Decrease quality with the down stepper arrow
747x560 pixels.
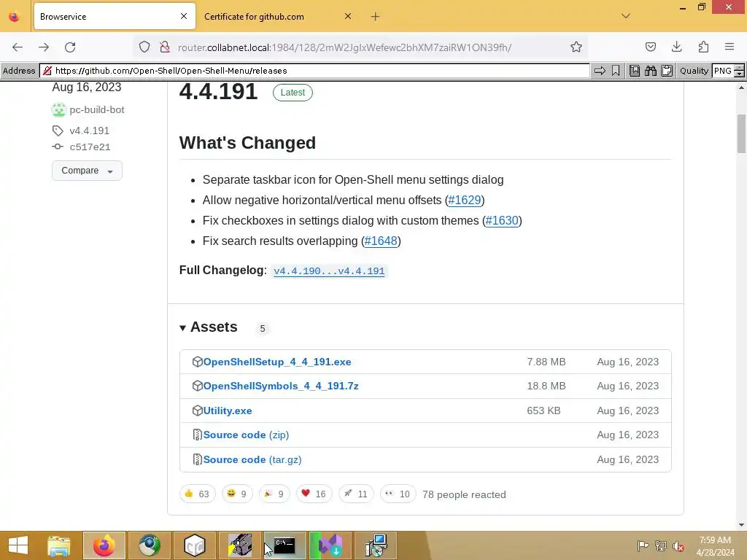740,74
